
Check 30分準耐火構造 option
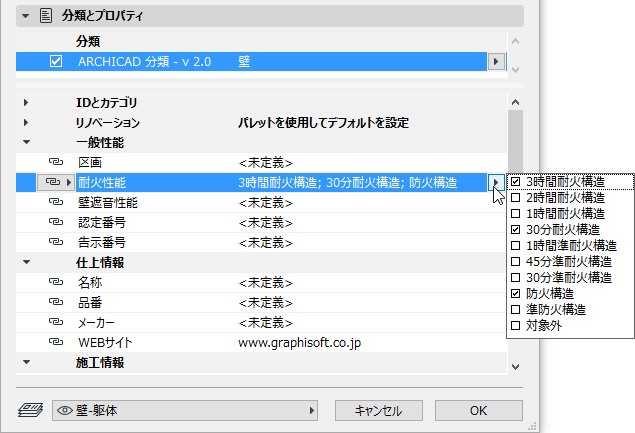click(x=516, y=277)
